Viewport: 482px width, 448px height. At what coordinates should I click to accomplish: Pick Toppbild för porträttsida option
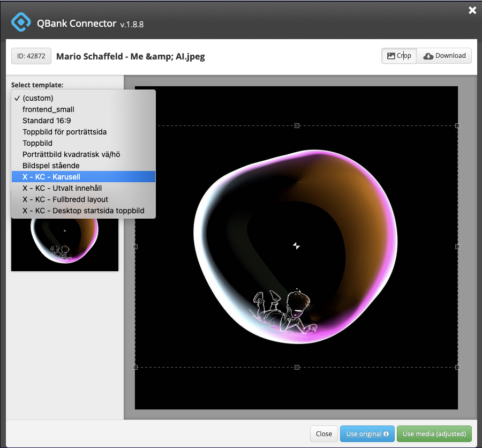[x=84, y=132]
